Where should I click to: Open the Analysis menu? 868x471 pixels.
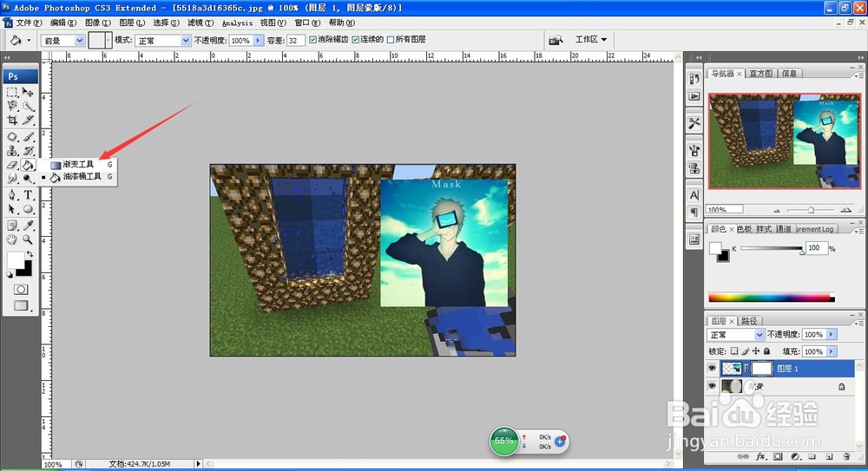pos(237,23)
